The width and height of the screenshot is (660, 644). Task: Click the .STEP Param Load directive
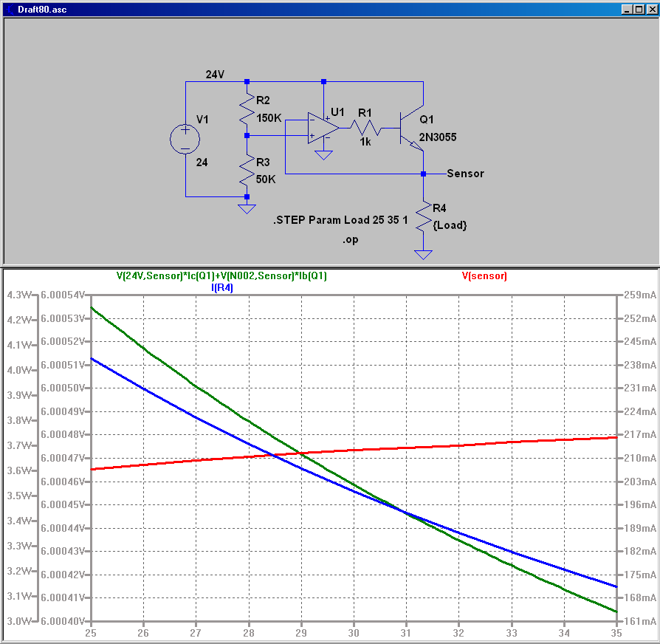coord(340,220)
